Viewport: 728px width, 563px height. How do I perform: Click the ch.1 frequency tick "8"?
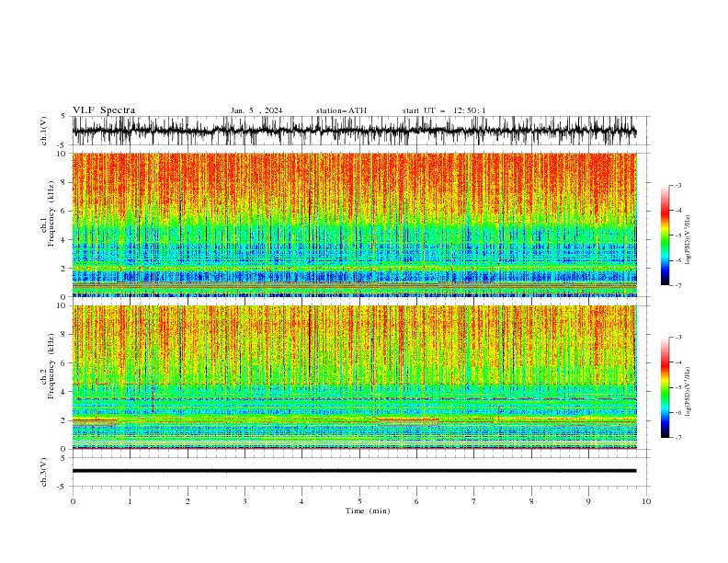(x=64, y=182)
